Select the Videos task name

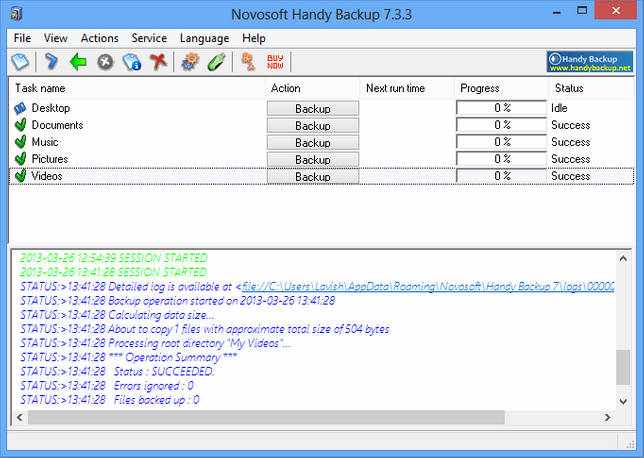point(47,176)
